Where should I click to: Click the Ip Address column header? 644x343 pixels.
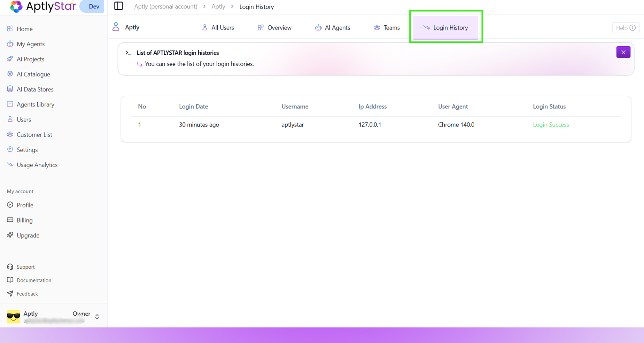pos(372,106)
